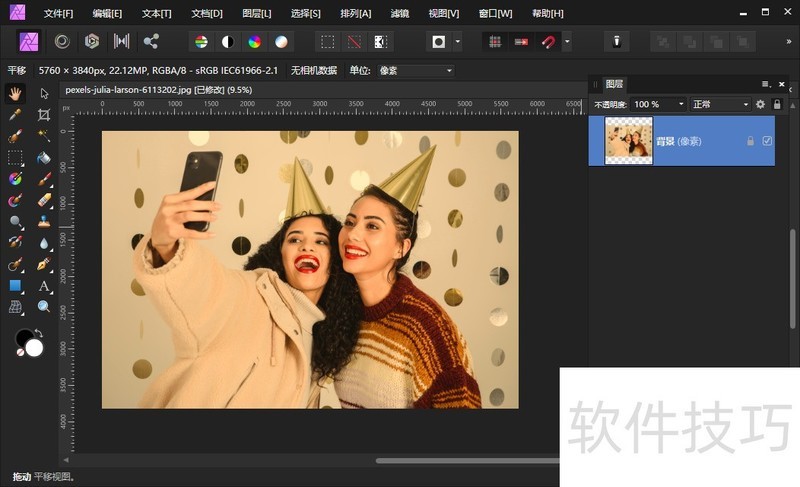Select the Pen tool
800x487 pixels.
(x=44, y=264)
